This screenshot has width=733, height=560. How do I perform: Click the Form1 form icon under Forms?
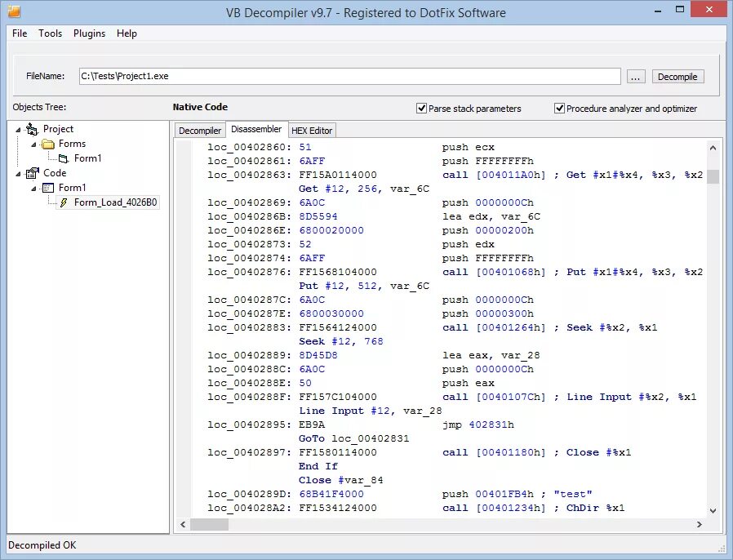(x=64, y=159)
